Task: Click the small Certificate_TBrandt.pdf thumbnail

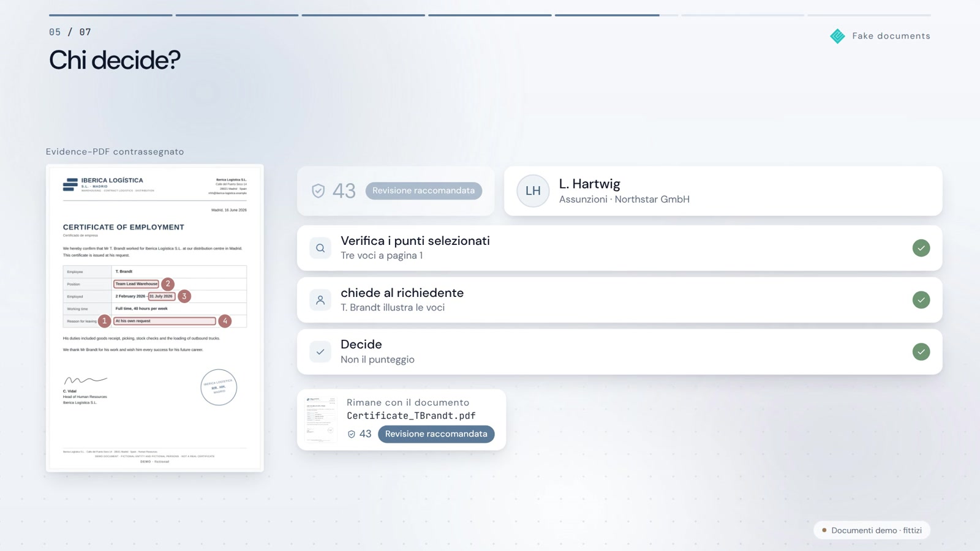Action: click(321, 419)
